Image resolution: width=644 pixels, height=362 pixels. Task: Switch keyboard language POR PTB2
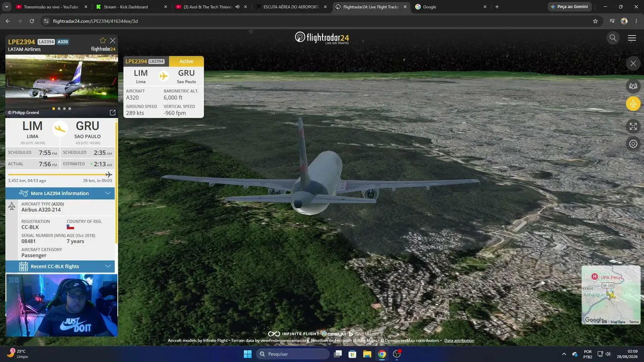pyautogui.click(x=588, y=354)
